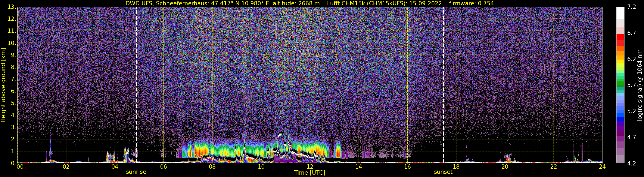Screen dimensions: 644x177
Task: Click the dashed white sunrise marker line
Action: click(x=136, y=85)
